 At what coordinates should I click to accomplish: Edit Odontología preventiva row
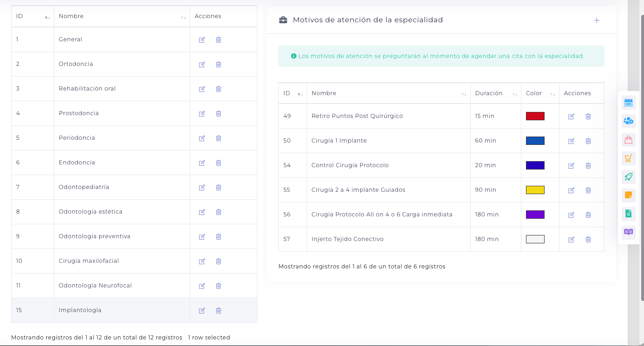[202, 237]
